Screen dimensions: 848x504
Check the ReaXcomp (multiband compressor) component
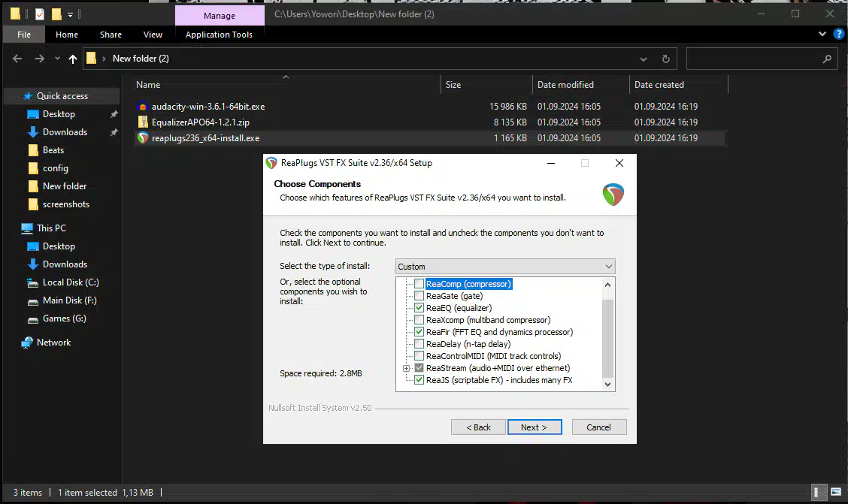419,320
